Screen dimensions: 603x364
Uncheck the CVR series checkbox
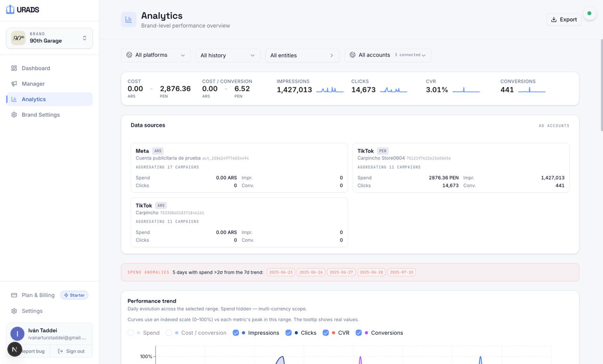click(326, 332)
